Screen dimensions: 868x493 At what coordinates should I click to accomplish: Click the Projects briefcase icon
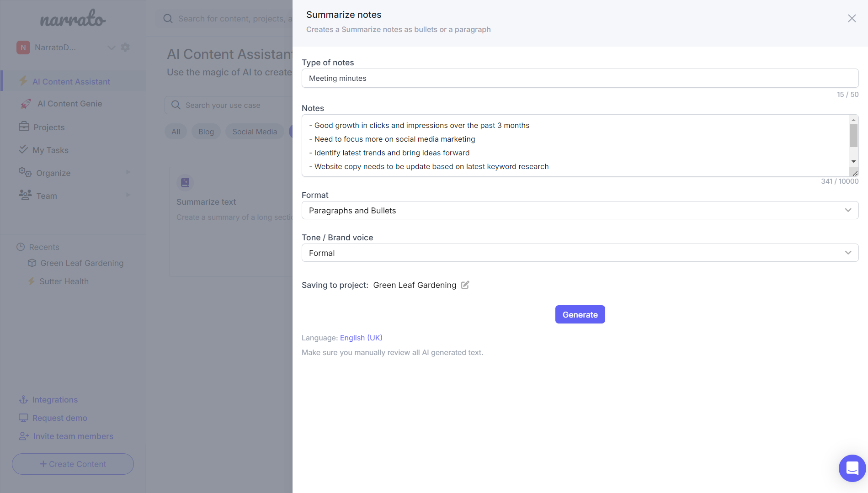(x=24, y=126)
